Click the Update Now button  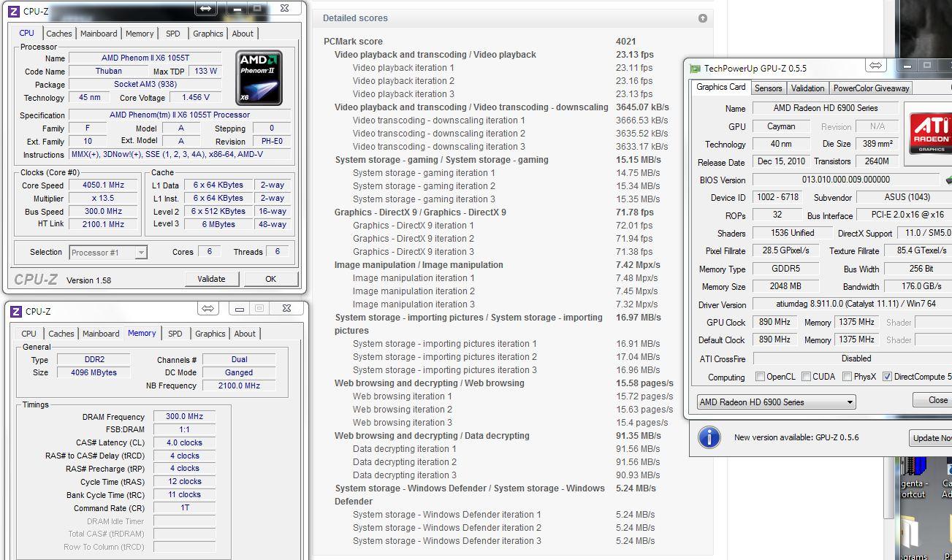coord(930,438)
